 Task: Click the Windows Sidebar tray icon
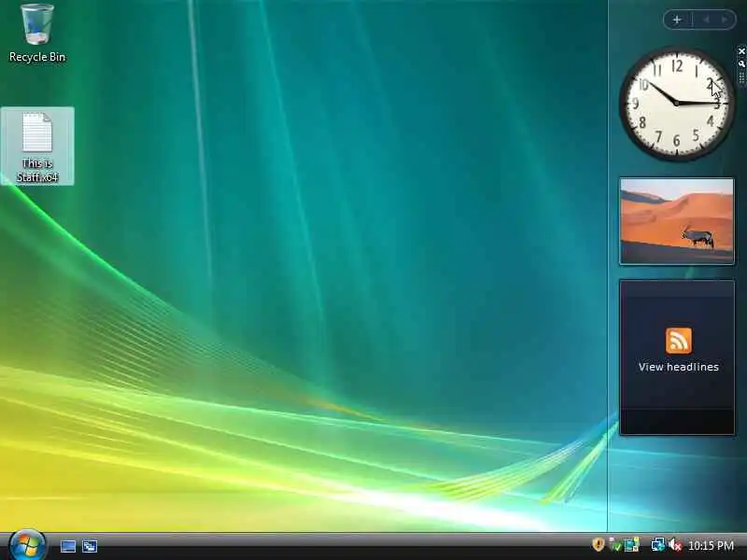(x=632, y=545)
